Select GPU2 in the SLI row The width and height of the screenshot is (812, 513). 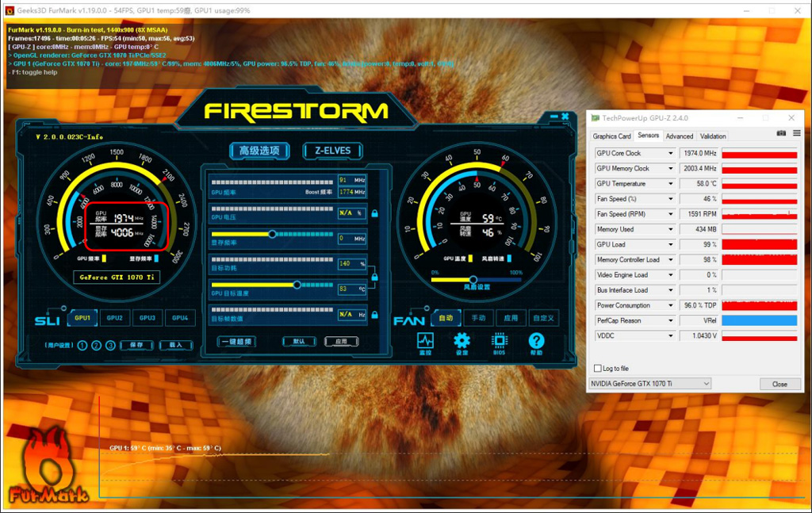click(x=114, y=318)
